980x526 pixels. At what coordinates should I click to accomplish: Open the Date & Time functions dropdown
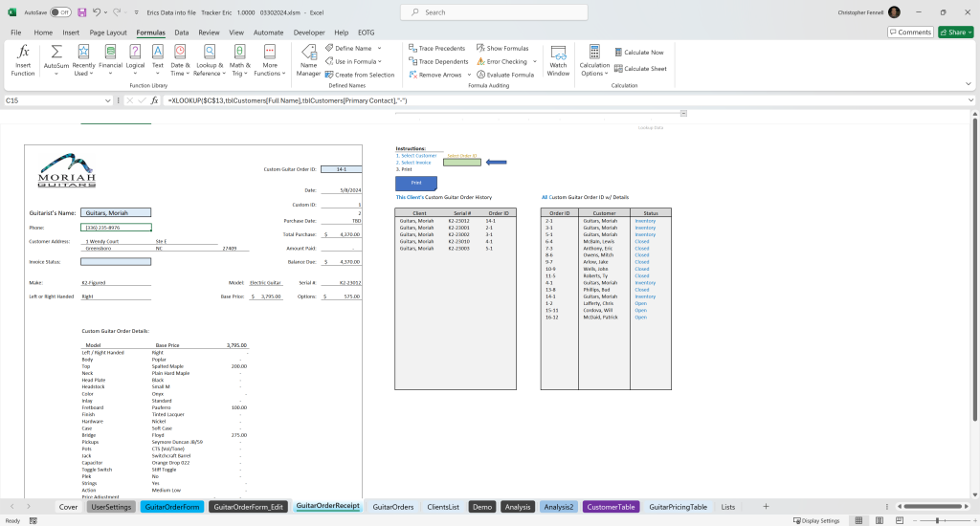(x=180, y=60)
